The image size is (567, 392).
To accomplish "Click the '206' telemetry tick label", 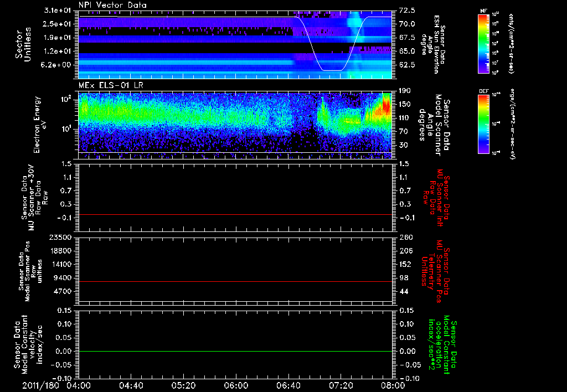I will (405, 251).
